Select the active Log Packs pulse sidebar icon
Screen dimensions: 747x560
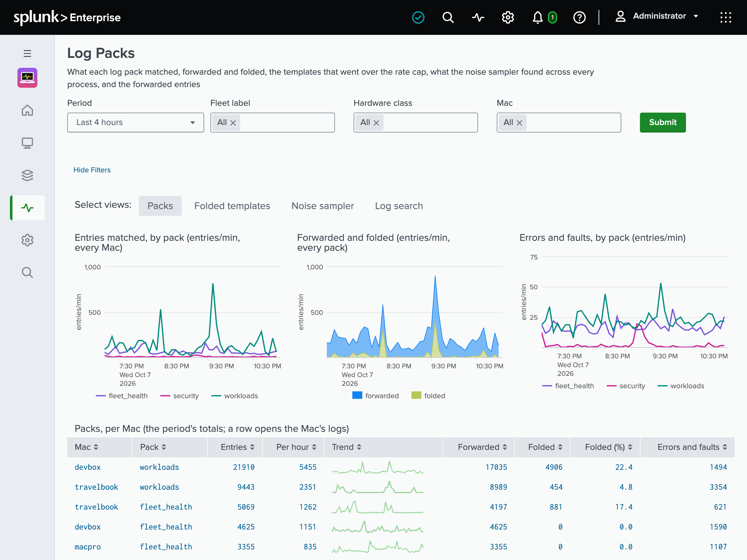coord(27,208)
